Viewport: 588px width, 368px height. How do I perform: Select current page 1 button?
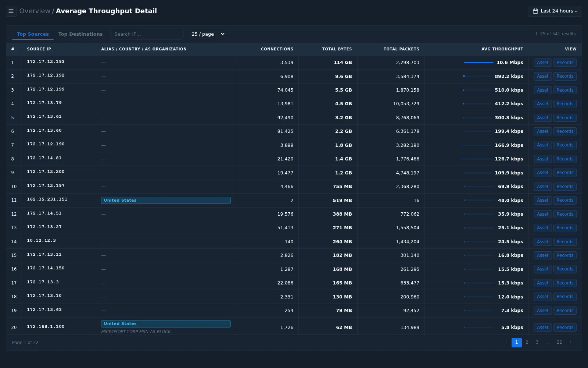[516, 342]
